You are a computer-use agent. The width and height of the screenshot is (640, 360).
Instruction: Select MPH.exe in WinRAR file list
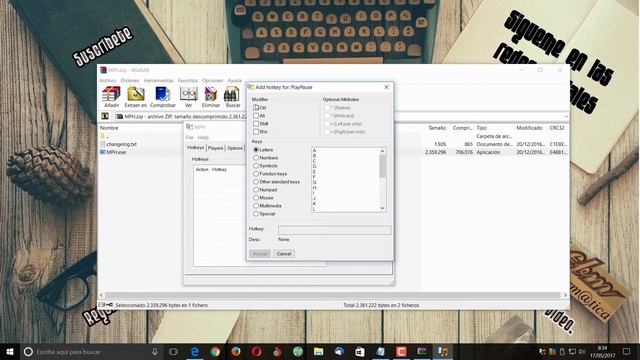click(x=116, y=152)
